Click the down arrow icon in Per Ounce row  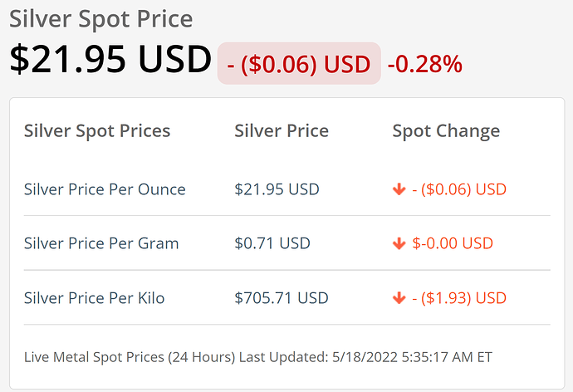tap(399, 189)
